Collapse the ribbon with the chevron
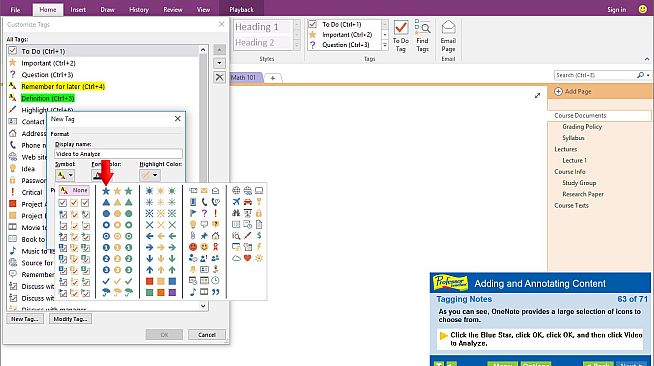 [x=647, y=59]
